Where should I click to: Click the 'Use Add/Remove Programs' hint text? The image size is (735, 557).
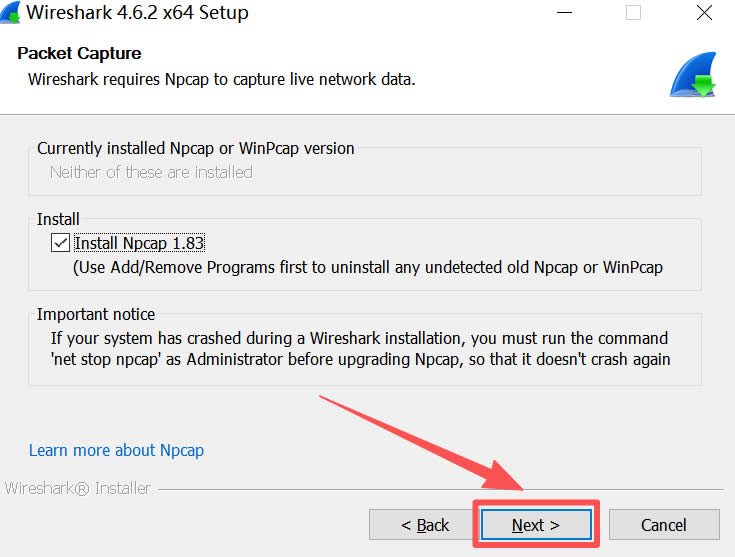point(368,267)
